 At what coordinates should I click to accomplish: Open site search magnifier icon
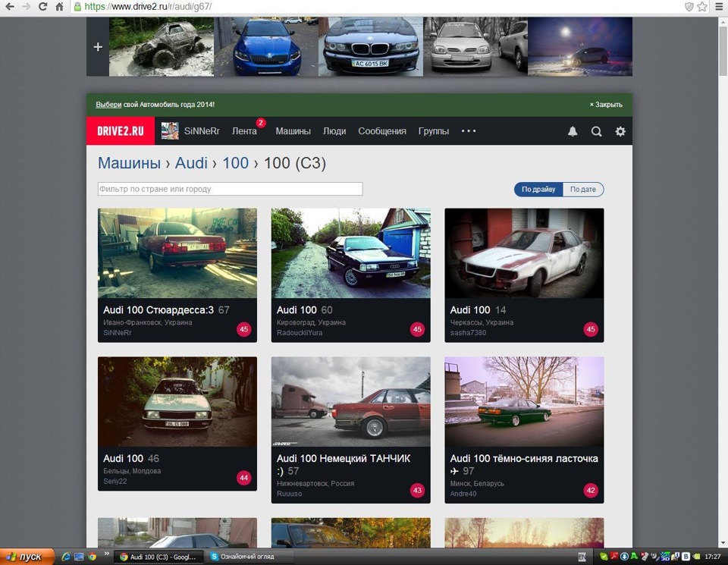[597, 131]
